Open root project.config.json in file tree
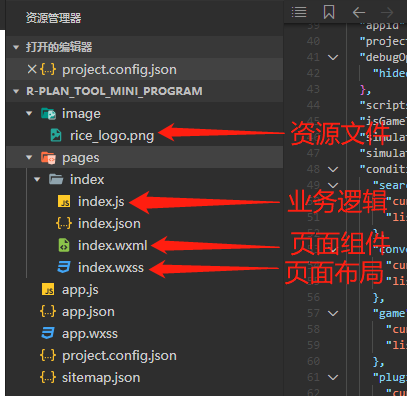Image resolution: width=407 pixels, height=396 pixels. pos(119,356)
